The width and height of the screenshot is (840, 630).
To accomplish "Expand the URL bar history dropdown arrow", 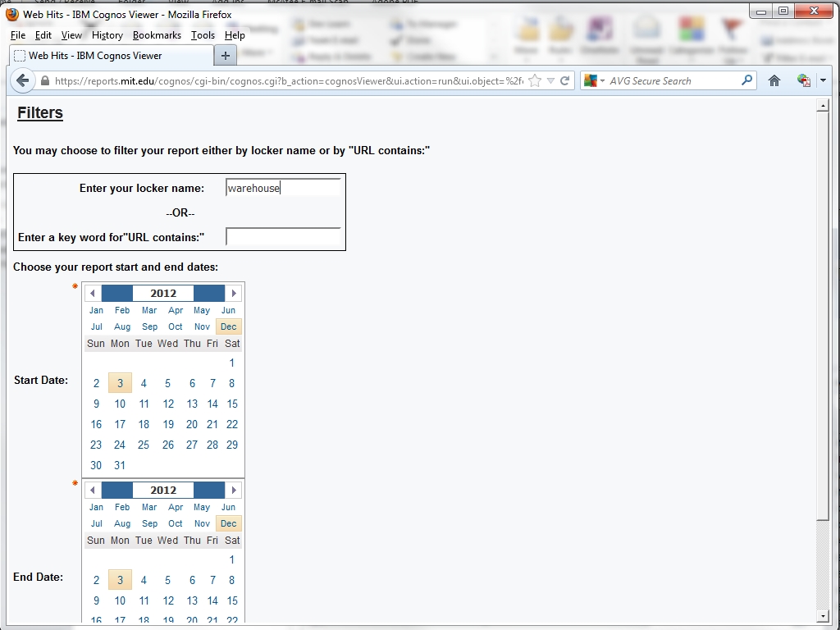I will [x=550, y=80].
